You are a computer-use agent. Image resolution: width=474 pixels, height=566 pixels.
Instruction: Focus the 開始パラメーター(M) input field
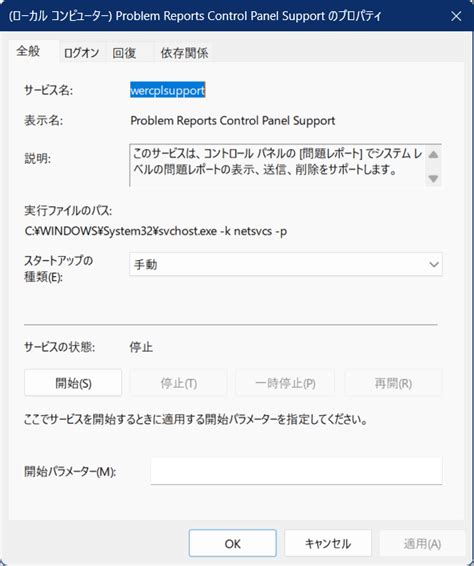point(296,471)
